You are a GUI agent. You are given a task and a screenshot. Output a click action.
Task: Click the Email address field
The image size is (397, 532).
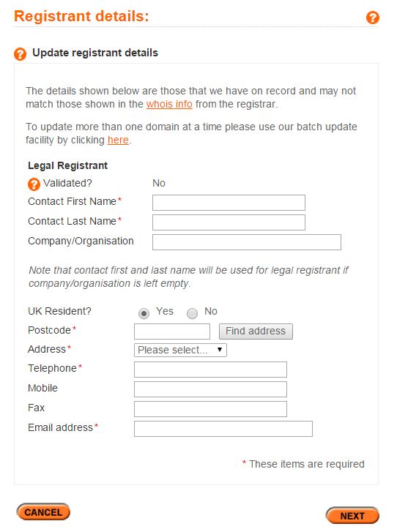pos(223,429)
